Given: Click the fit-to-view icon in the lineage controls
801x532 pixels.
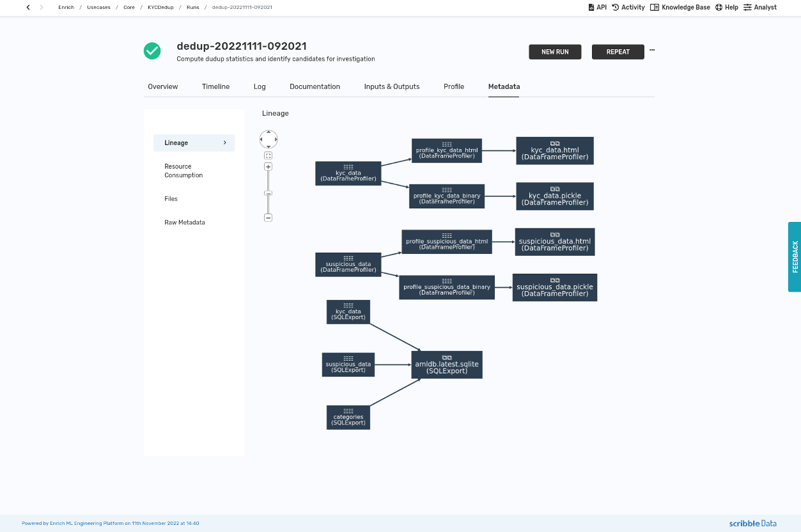Looking at the screenshot, I should [x=268, y=155].
